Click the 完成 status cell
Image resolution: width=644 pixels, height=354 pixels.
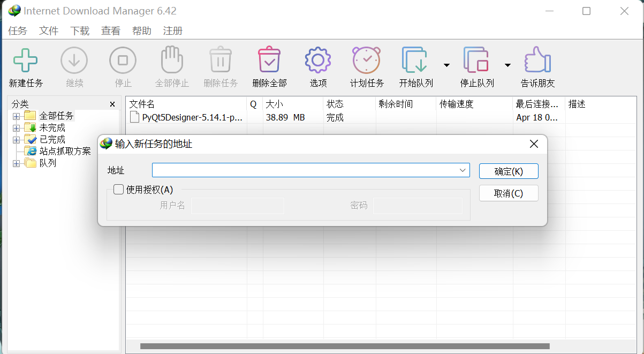point(335,117)
